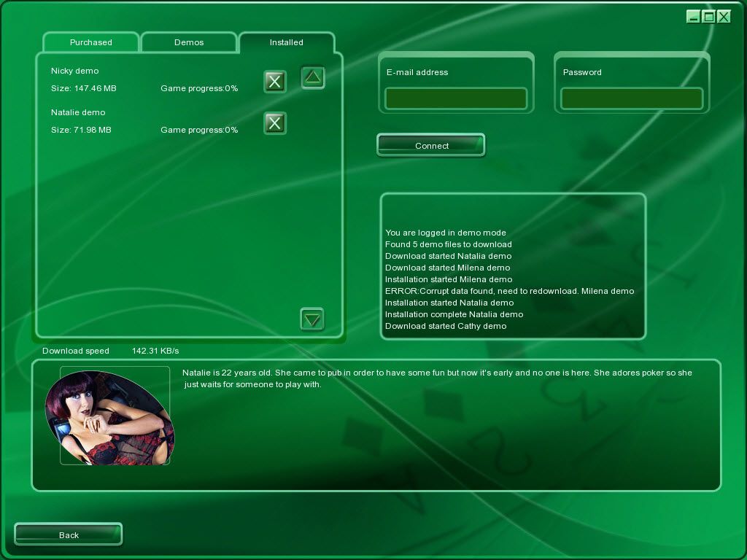The height and width of the screenshot is (560, 747).
Task: Click the Download speed readout
Action: pyautogui.click(x=110, y=351)
